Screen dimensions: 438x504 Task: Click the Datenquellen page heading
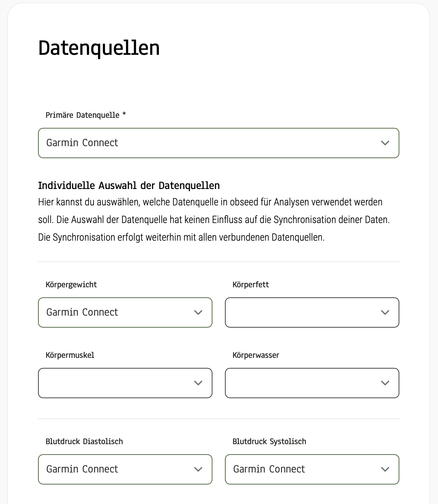(x=99, y=48)
